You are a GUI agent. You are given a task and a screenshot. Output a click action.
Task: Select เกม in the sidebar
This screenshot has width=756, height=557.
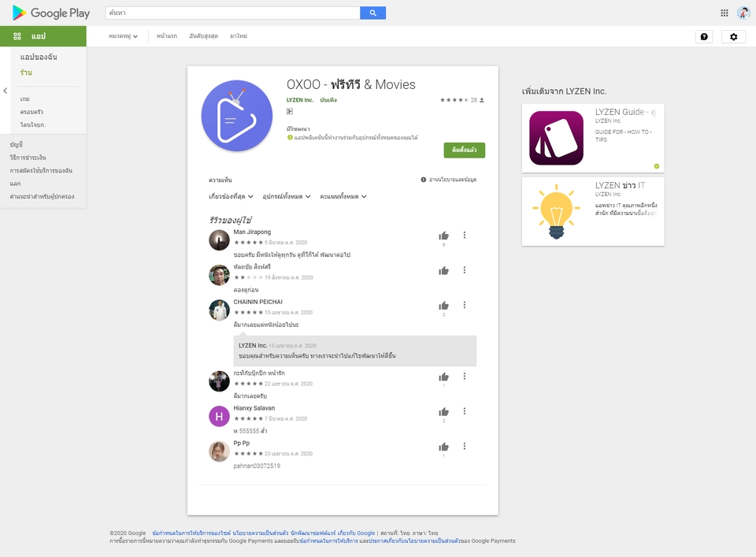tap(25, 98)
